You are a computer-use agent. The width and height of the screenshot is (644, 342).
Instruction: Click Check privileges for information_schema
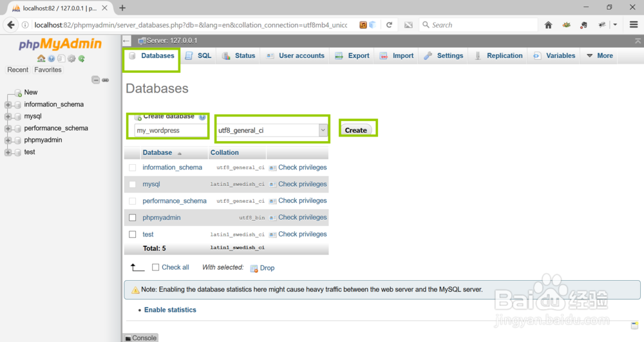pyautogui.click(x=303, y=167)
